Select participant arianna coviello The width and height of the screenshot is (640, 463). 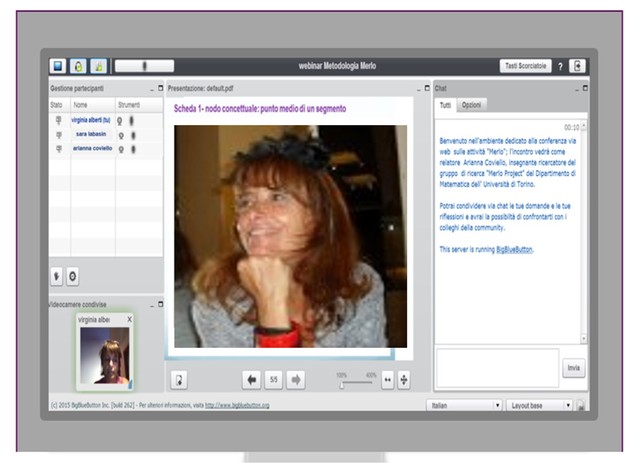coord(92,148)
